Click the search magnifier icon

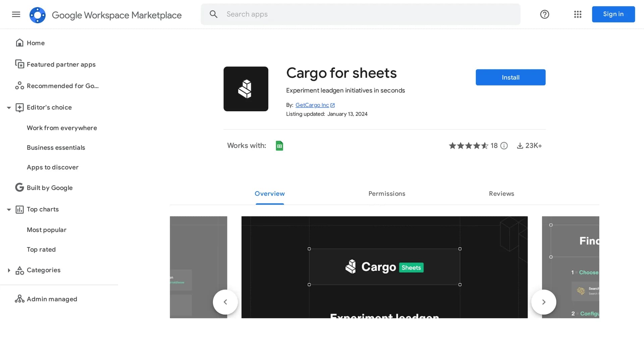coord(214,14)
